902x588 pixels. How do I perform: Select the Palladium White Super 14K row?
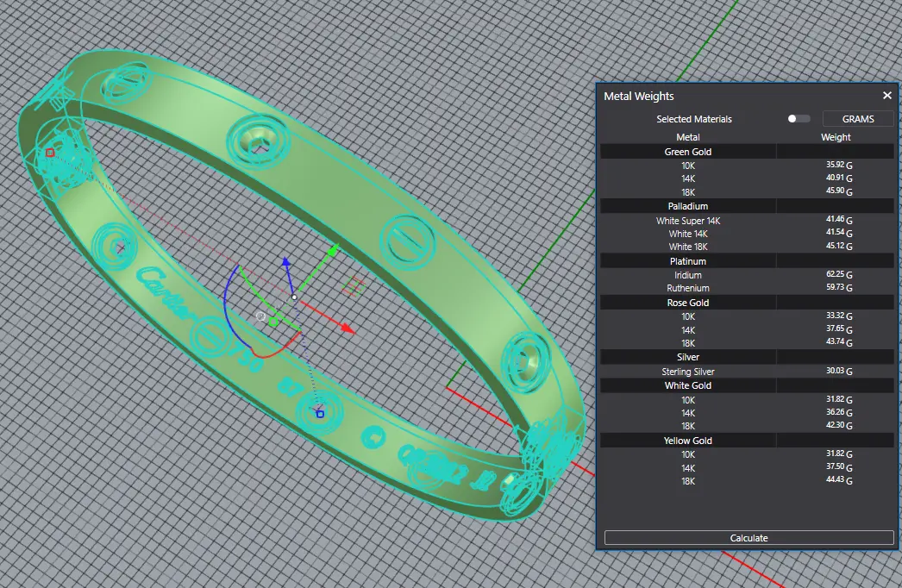pyautogui.click(x=688, y=221)
